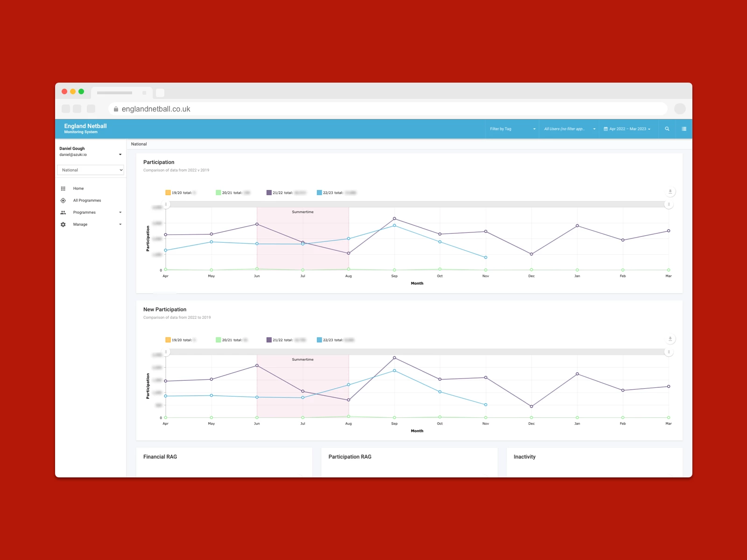Viewport: 747px width, 560px height.
Task: Click the Participation chart left range handle
Action: click(x=166, y=204)
